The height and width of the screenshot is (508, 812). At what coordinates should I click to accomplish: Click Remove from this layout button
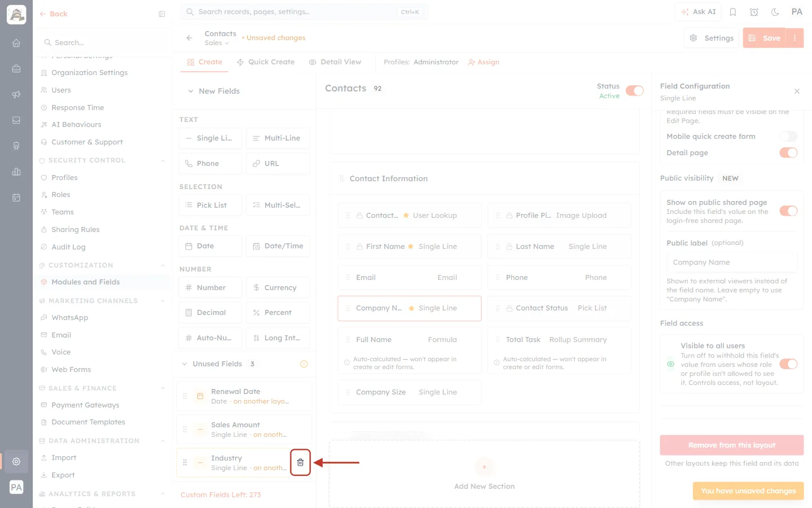pos(732,445)
